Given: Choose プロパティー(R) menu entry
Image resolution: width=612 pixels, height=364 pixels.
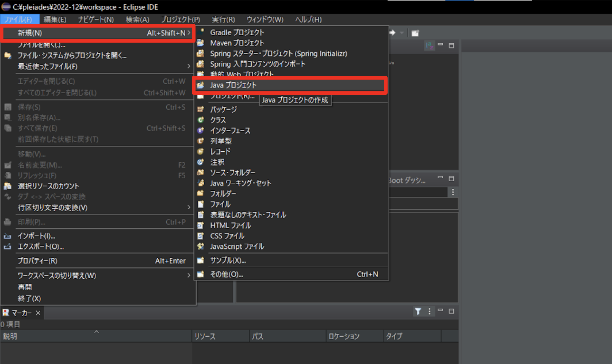Looking at the screenshot, I should 98,261.
